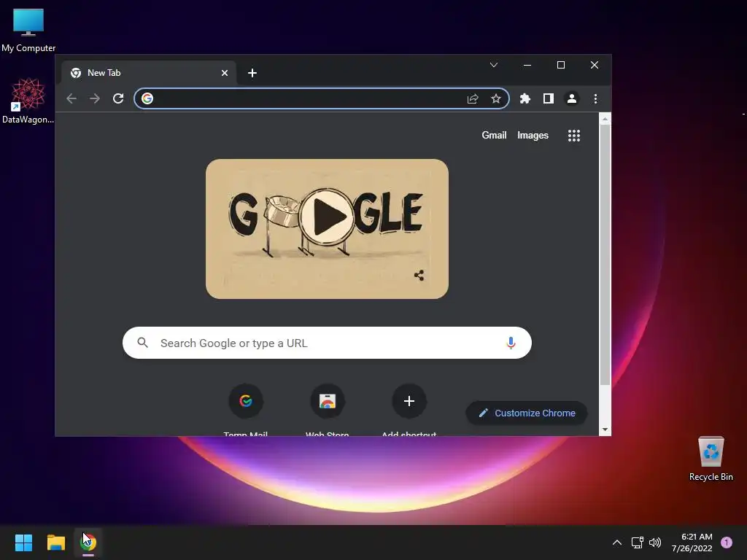This screenshot has height=560, width=747.
Task: Open the volume speaker icon
Action: 655,542
